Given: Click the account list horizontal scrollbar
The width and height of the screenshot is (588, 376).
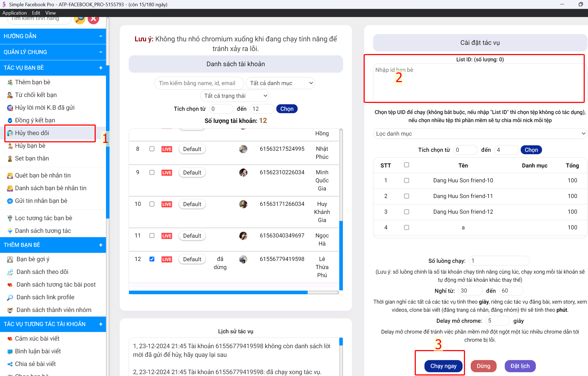Looking at the screenshot, I should [x=218, y=292].
